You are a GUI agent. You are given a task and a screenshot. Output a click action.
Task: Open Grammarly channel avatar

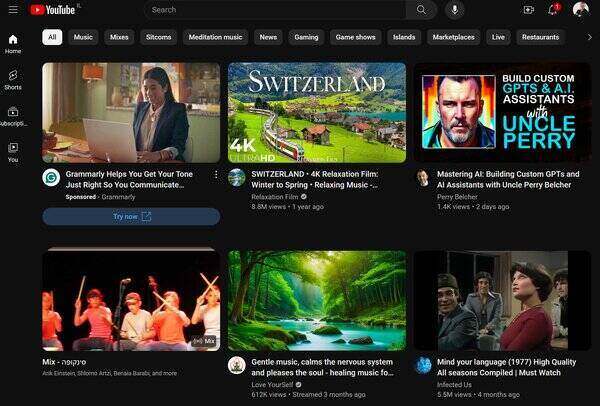coord(51,178)
